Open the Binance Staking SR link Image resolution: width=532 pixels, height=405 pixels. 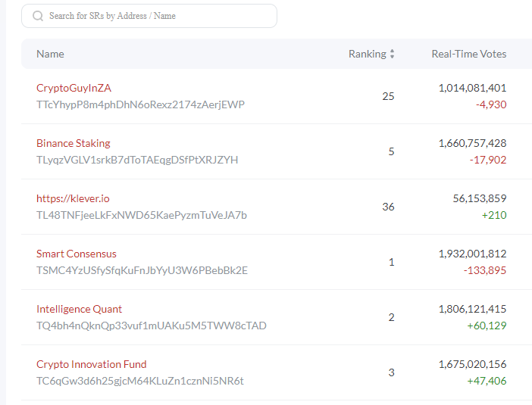click(74, 143)
